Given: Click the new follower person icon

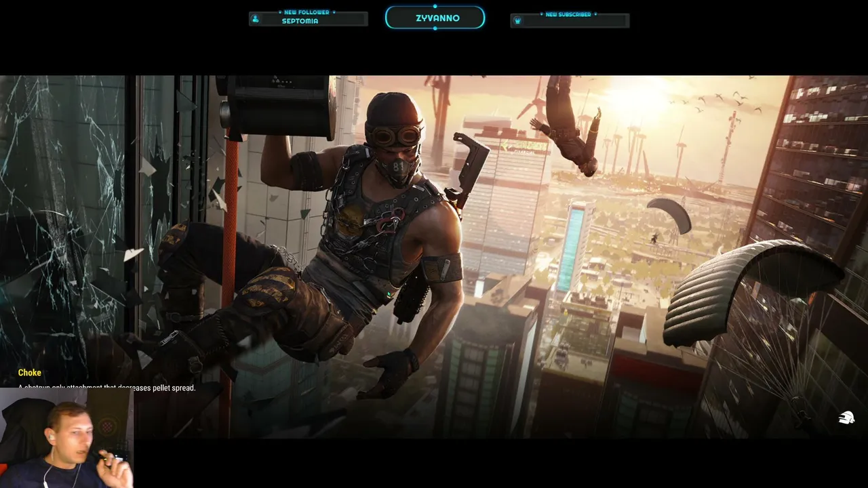Looking at the screenshot, I should pos(256,19).
